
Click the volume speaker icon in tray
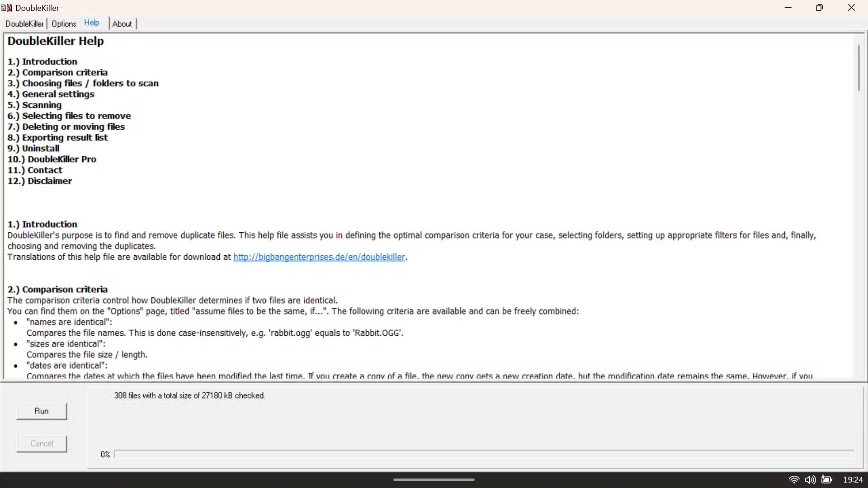coord(810,480)
